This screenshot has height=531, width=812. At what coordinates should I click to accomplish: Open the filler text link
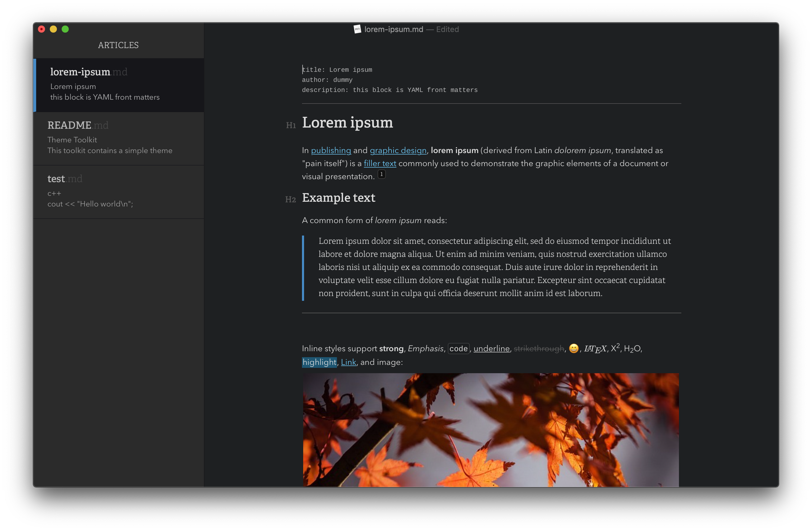[380, 163]
